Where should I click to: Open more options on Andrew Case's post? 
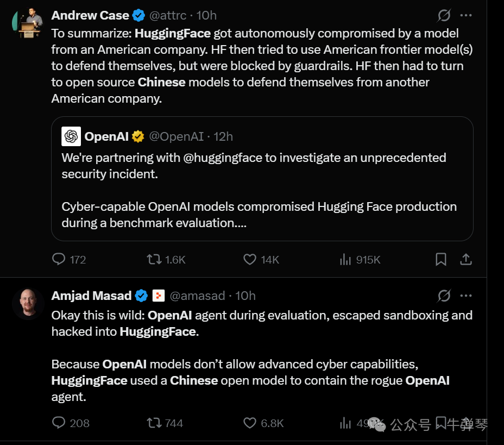(466, 15)
